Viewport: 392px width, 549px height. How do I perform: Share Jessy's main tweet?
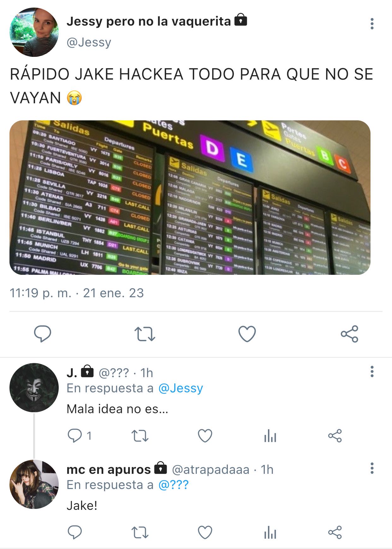349,334
